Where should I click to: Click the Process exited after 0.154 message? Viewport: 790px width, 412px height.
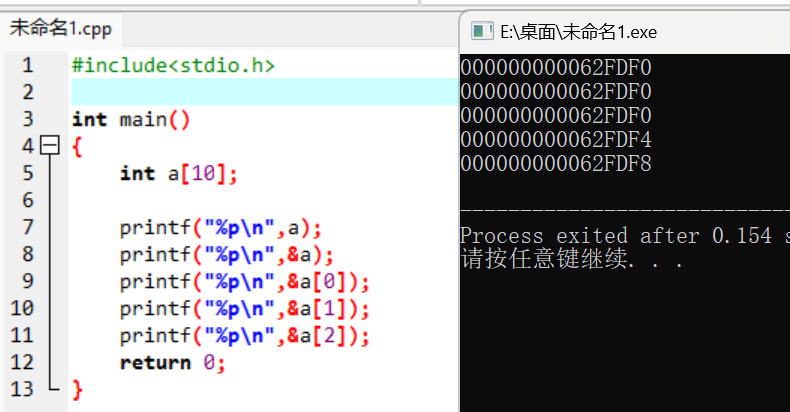625,236
